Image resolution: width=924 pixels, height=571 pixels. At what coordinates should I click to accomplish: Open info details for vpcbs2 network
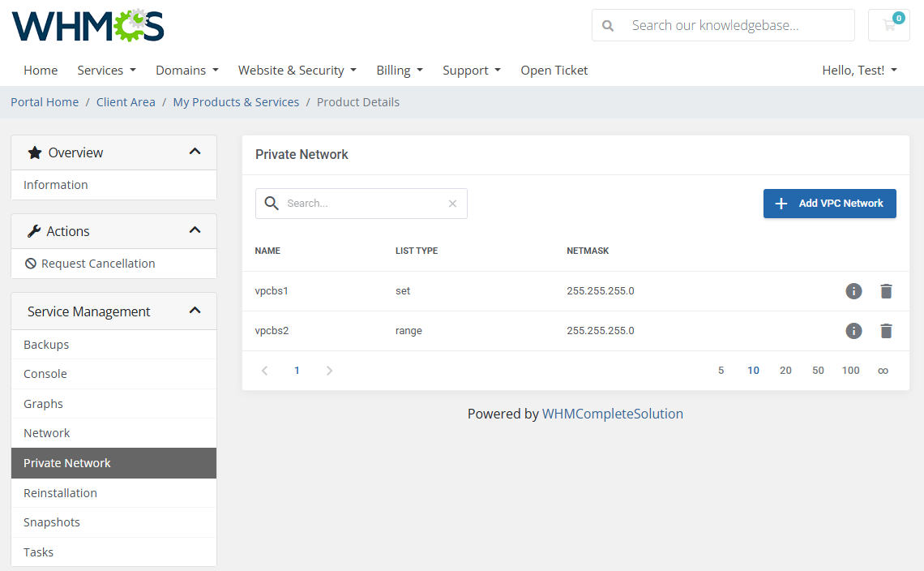coord(853,330)
